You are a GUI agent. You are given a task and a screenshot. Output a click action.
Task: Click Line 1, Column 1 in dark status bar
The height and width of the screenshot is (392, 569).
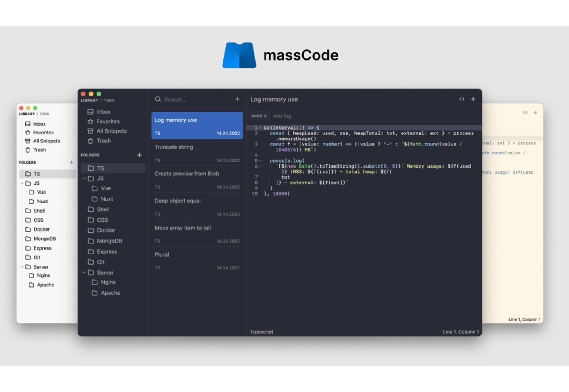pyautogui.click(x=460, y=332)
